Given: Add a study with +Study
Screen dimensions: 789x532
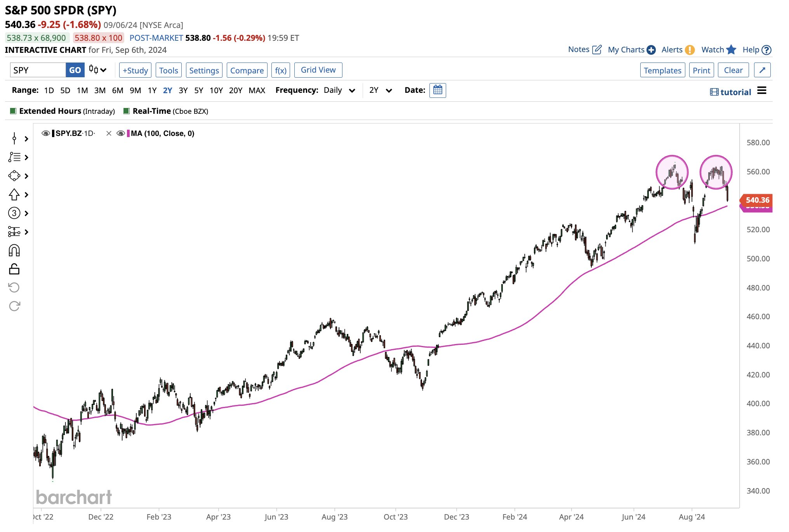Looking at the screenshot, I should [x=135, y=70].
